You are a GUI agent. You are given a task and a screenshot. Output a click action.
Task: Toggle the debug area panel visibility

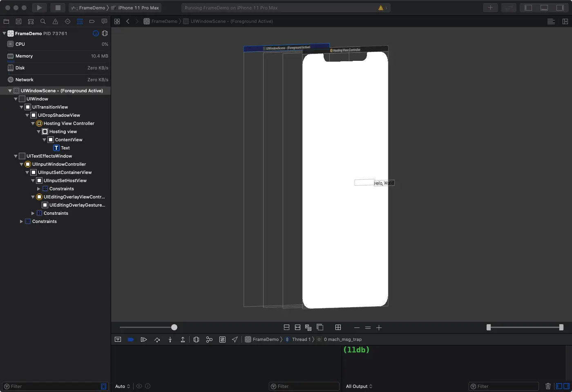pyautogui.click(x=544, y=8)
